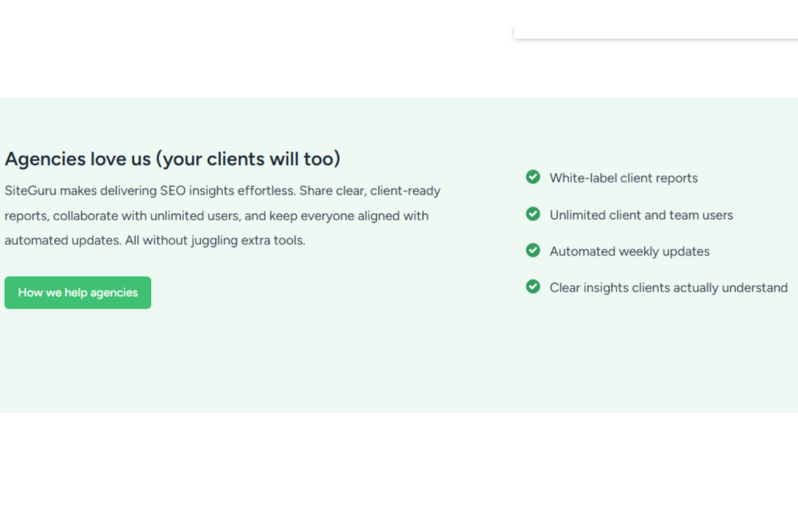798x532 pixels.
Task: Click the checkmark icon beside Clear insights clients actually understand
Action: pyautogui.click(x=533, y=287)
